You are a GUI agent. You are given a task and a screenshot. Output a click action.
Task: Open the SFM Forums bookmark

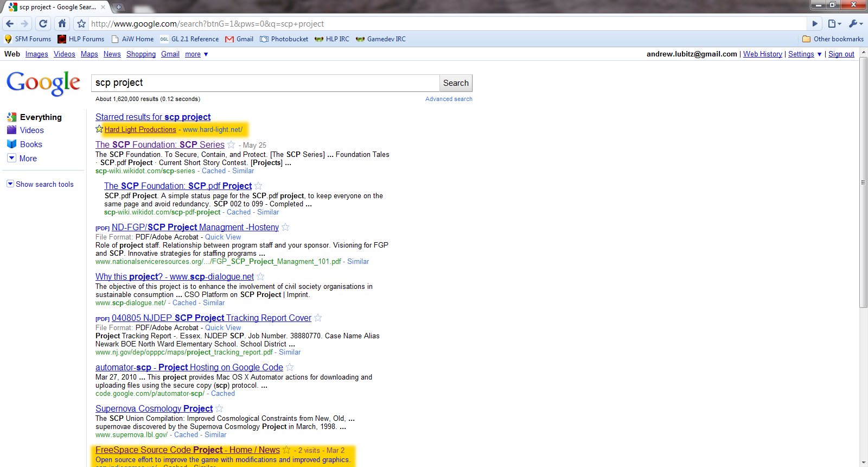click(28, 39)
